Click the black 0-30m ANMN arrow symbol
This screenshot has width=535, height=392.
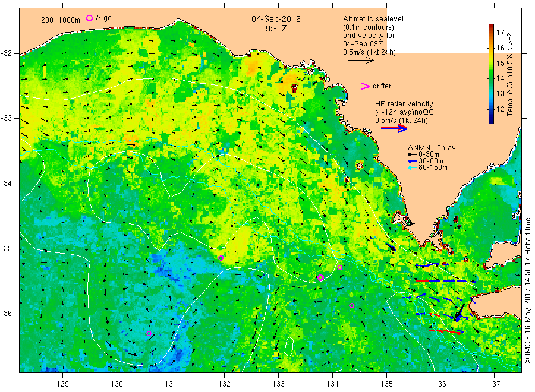click(x=412, y=154)
